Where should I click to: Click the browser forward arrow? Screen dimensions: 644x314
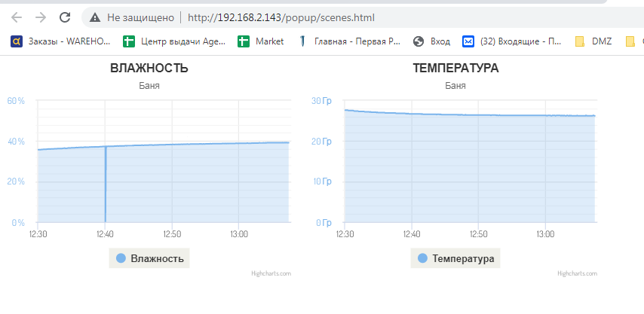(41, 17)
